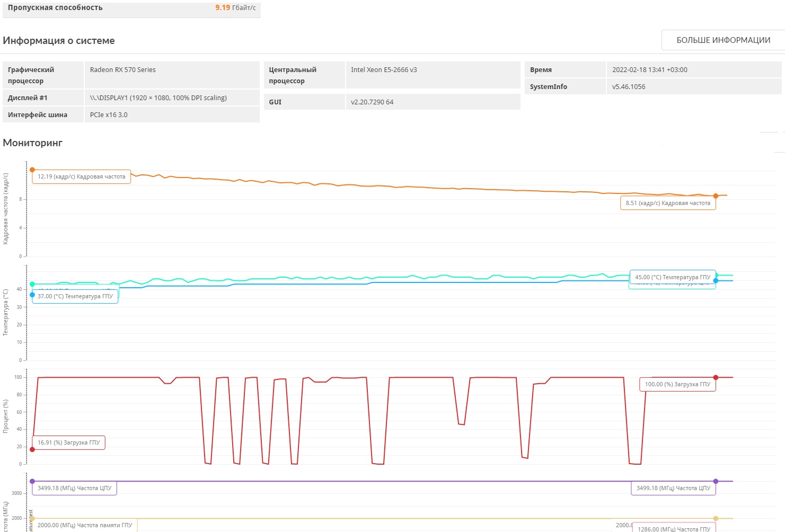Click the '8.51 (кадр/с) Кадровая частота' tooltip
This screenshot has height=532, width=785.
click(x=668, y=203)
